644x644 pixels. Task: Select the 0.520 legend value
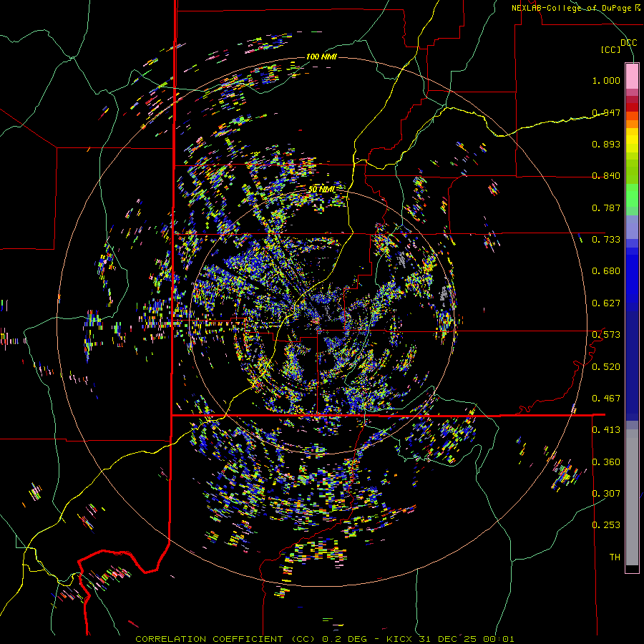[x=606, y=367]
